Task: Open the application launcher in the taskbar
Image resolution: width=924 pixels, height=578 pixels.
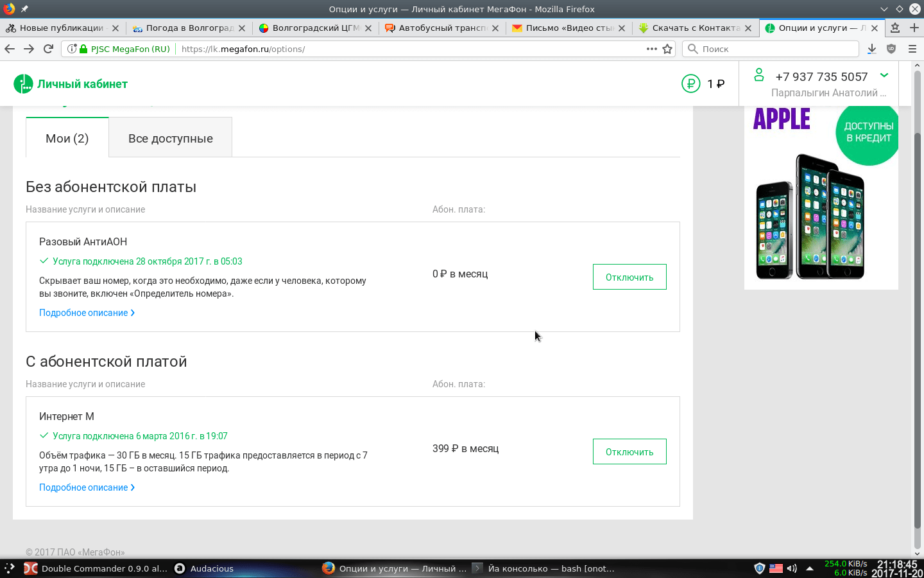Action: click(9, 568)
